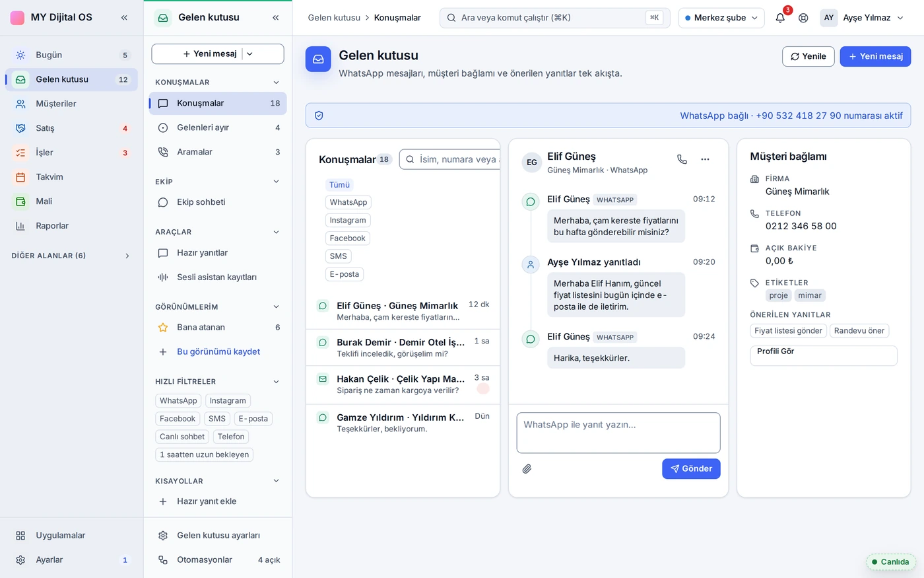
Task: Open the Satış section
Action: click(x=71, y=128)
